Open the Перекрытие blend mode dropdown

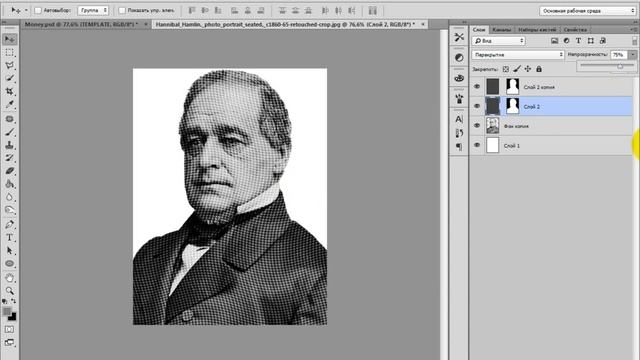click(x=518, y=55)
